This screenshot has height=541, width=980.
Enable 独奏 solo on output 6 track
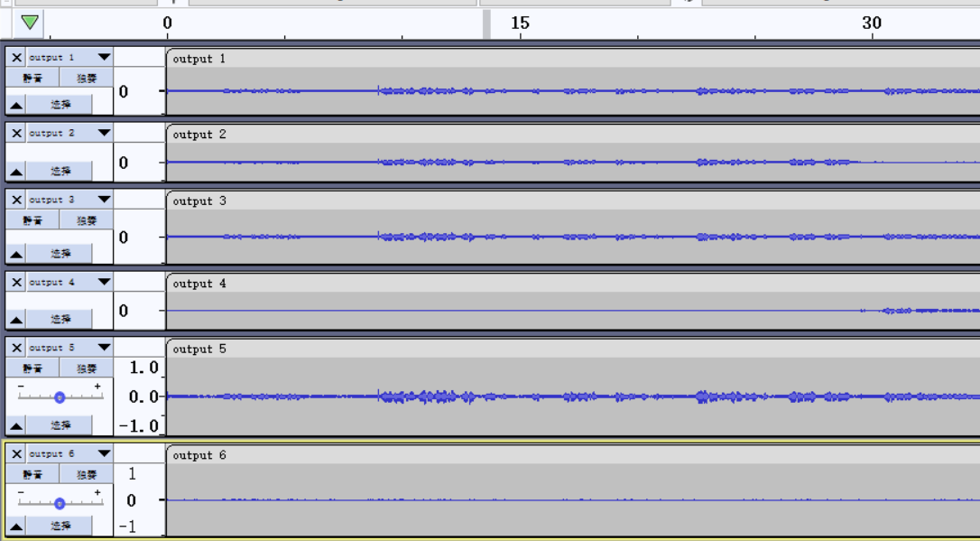[87, 475]
